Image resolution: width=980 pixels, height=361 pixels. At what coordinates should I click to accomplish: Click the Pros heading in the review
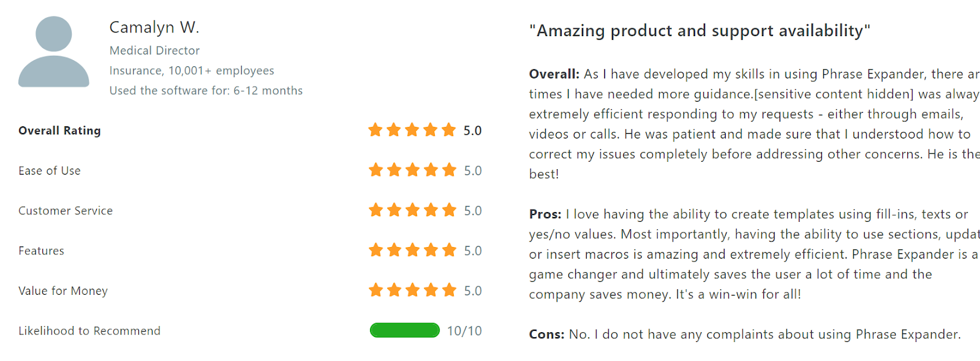(545, 215)
